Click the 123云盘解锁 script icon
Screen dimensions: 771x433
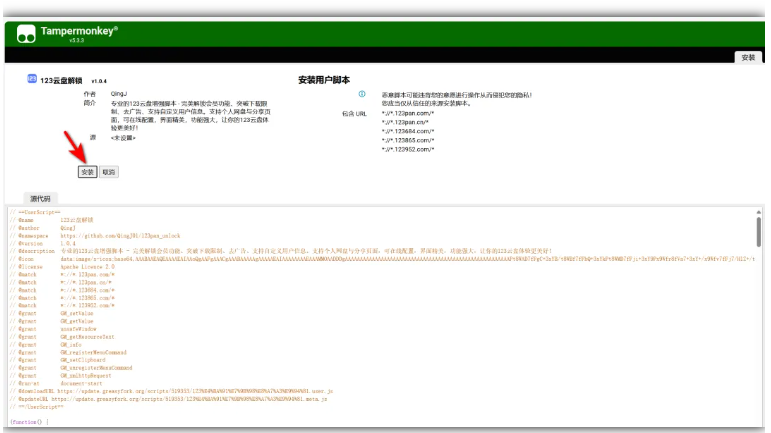(32, 79)
